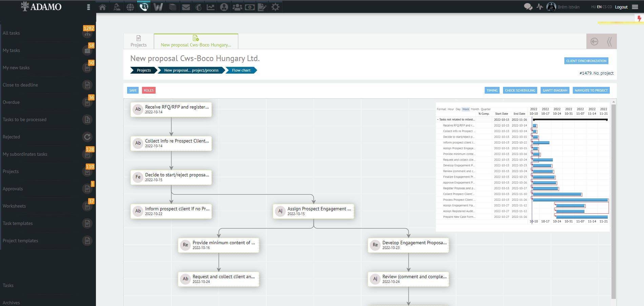Click the ADAMO logo
The height and width of the screenshot is (306, 644).
click(x=41, y=6)
